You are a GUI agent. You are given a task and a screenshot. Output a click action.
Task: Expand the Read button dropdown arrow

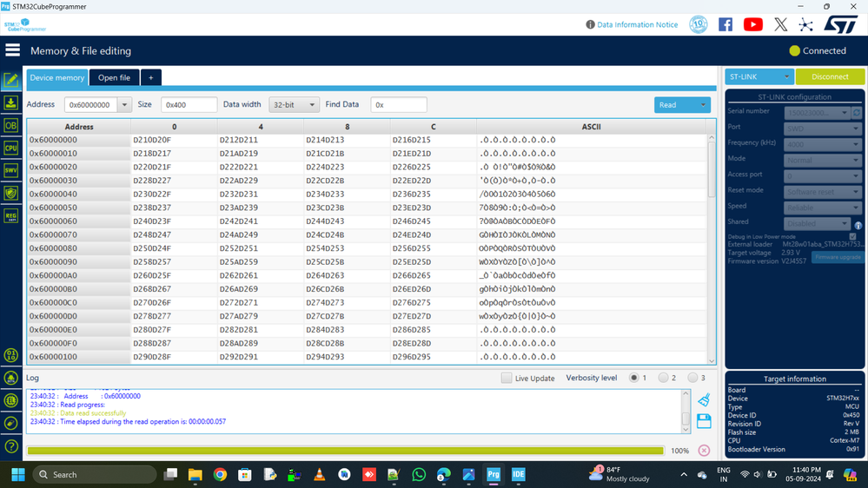click(703, 104)
